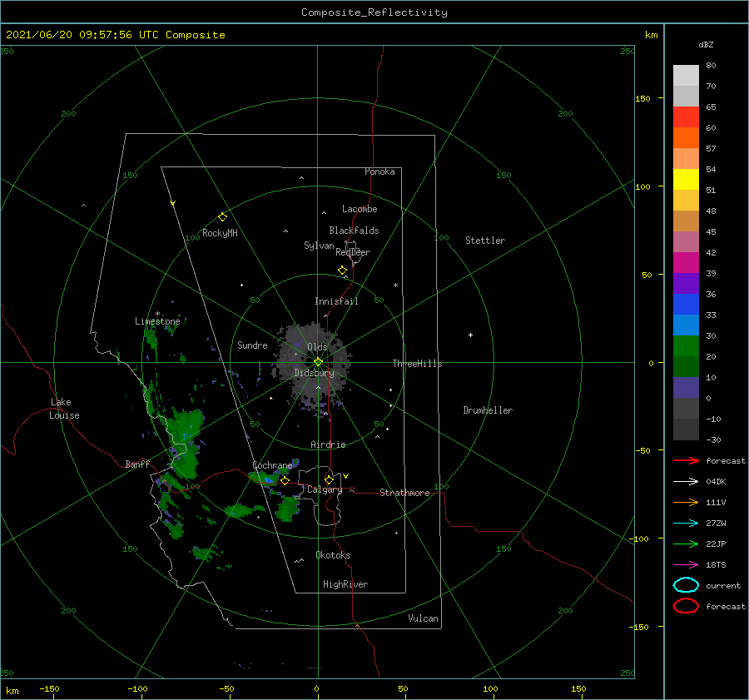Image resolution: width=749 pixels, height=700 pixels.
Task: Click the ThreeHills label
Action: (418, 364)
